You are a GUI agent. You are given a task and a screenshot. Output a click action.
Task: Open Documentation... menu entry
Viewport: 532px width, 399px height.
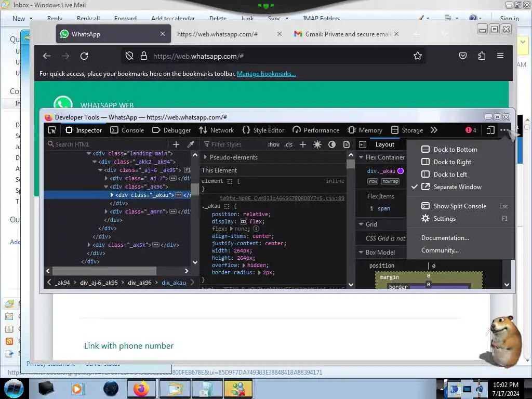click(x=445, y=238)
